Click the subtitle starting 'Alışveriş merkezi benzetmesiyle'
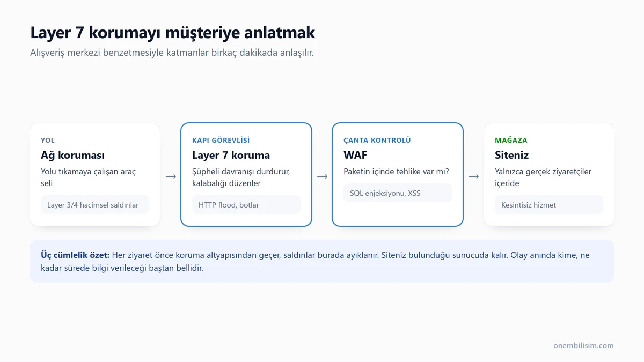Image resolution: width=644 pixels, height=362 pixels. click(172, 53)
